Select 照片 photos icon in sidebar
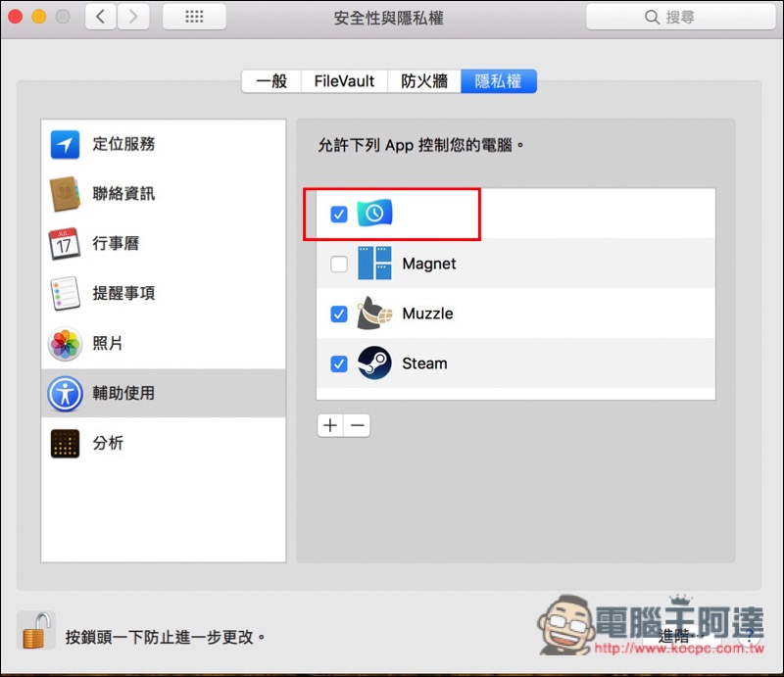Screen dimensions: 784x677 tap(65, 344)
